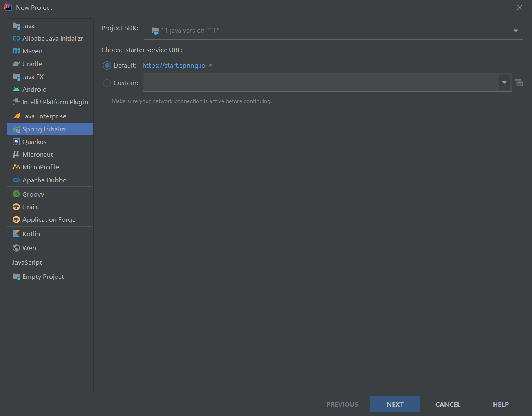
Task: Select the Custom starter URL radio button
Action: (x=107, y=83)
